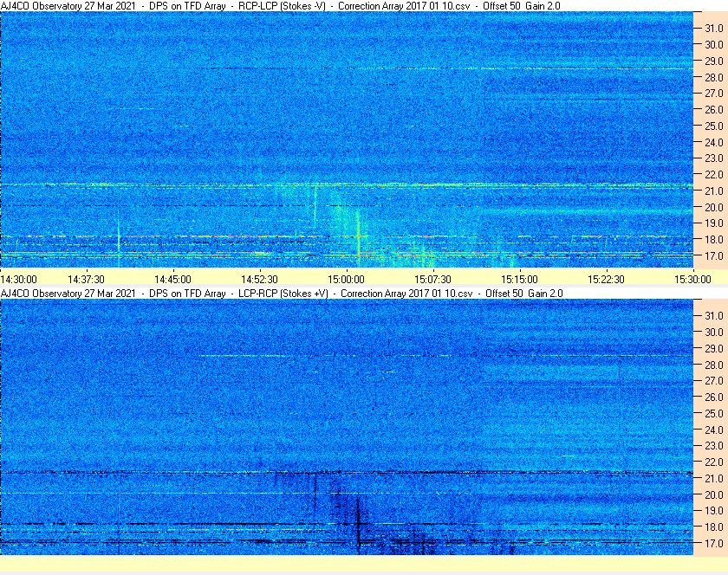The width and height of the screenshot is (728, 575).
Task: Click 26.0 frequency label on Stokes -V plot
Action: pos(714,109)
